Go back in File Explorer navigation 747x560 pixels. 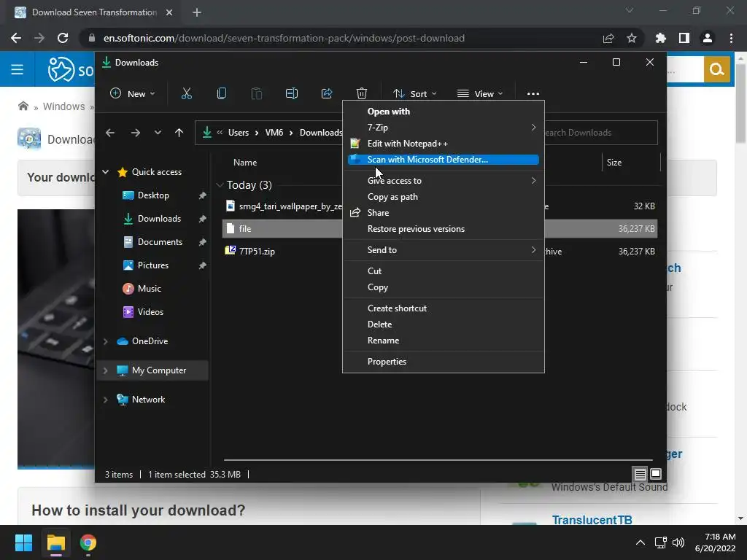(110, 133)
